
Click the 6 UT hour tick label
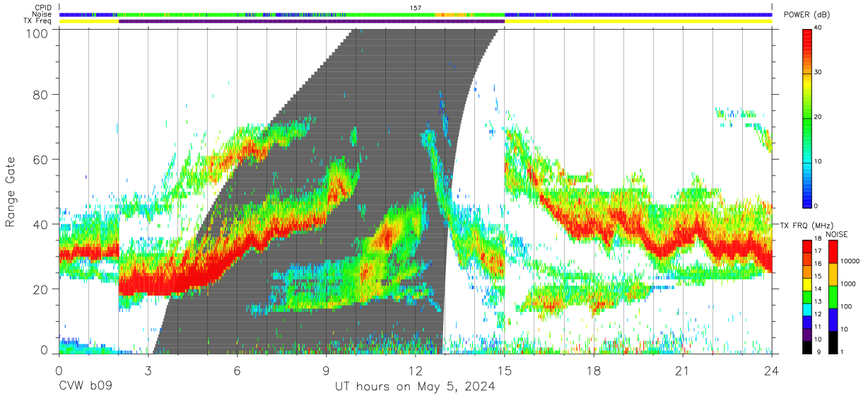click(237, 371)
